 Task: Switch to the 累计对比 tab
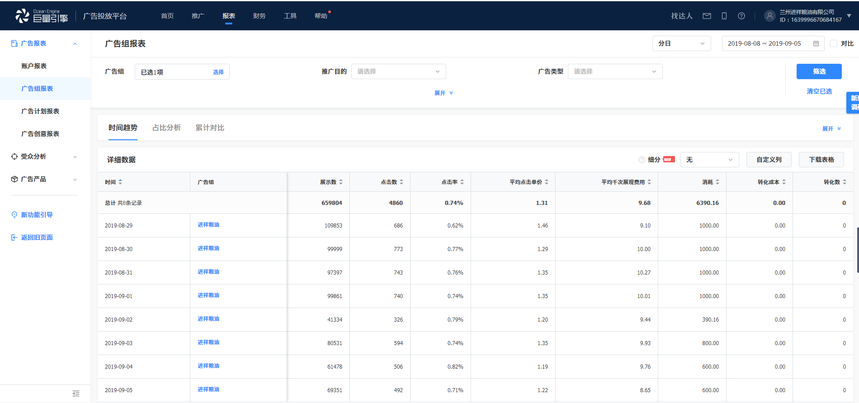(x=210, y=128)
